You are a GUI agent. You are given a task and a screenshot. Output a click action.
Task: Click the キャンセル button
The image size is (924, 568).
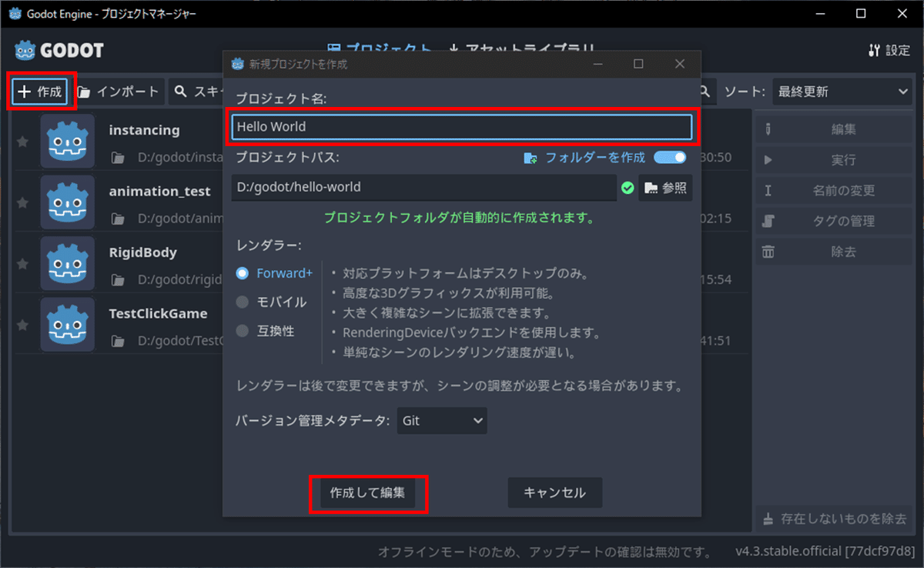pyautogui.click(x=554, y=493)
